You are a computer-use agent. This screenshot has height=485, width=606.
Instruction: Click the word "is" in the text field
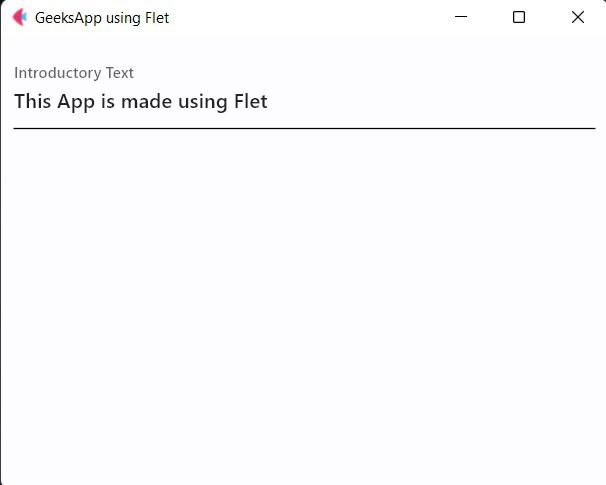pyautogui.click(x=108, y=102)
